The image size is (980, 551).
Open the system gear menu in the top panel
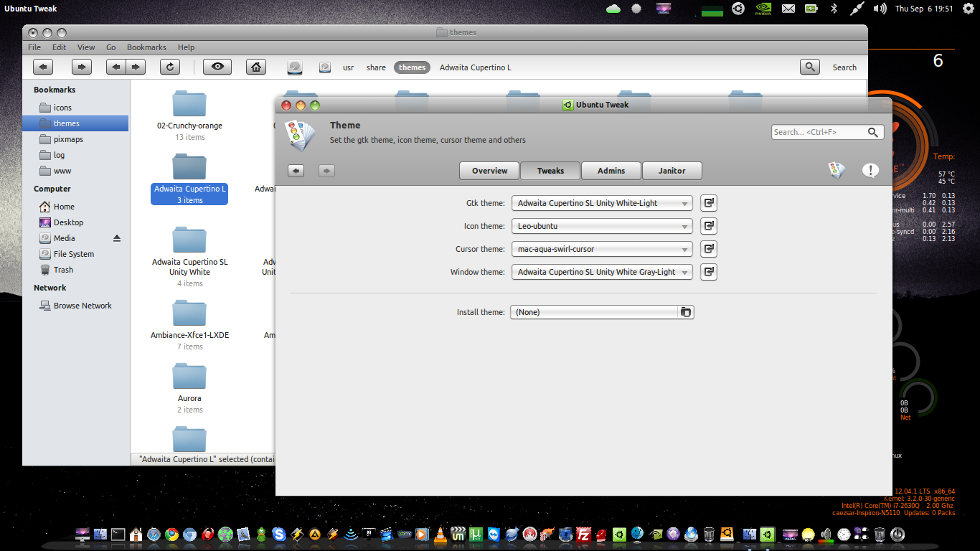pyautogui.click(x=969, y=9)
